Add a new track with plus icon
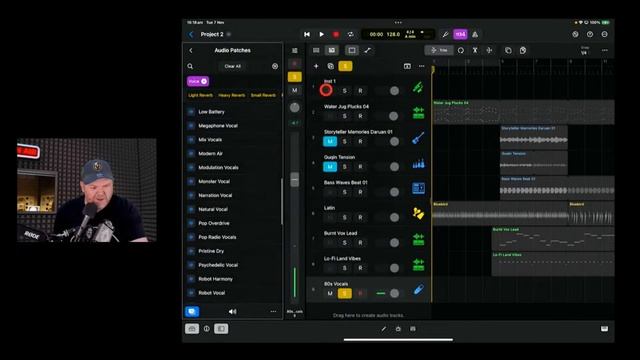Screen dimensions: 640x360 316,66
